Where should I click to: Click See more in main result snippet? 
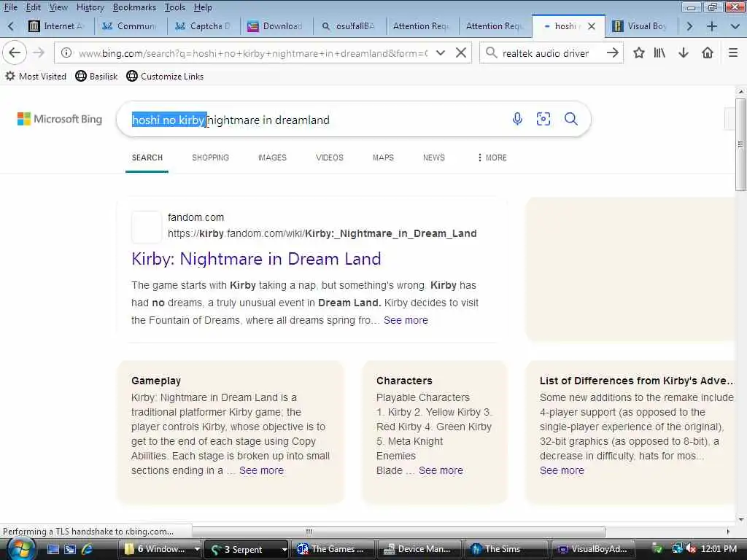point(406,320)
